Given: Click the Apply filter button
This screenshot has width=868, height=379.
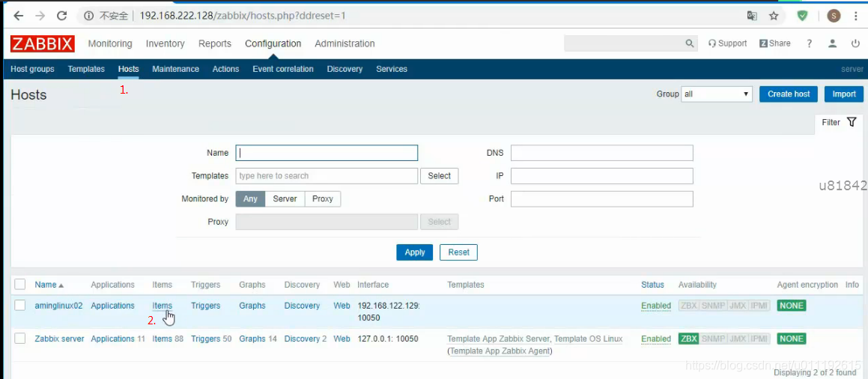Looking at the screenshot, I should [x=415, y=252].
